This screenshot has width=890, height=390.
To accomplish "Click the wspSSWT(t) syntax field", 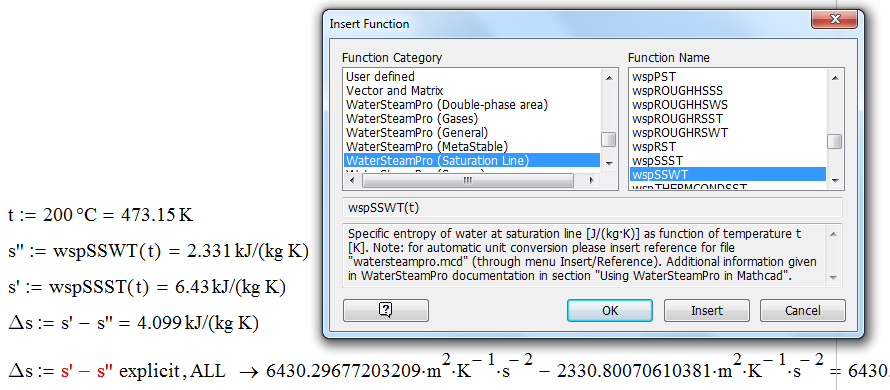I will pos(593,208).
